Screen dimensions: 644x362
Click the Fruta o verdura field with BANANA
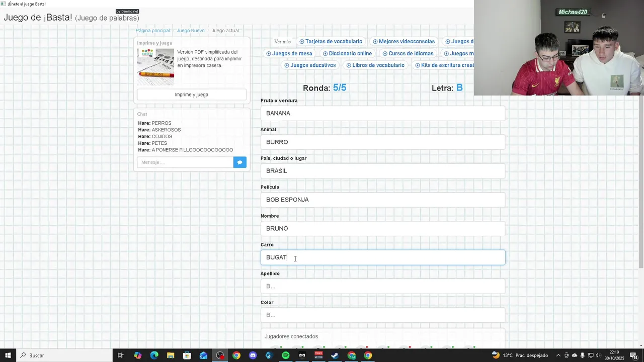pos(383,113)
